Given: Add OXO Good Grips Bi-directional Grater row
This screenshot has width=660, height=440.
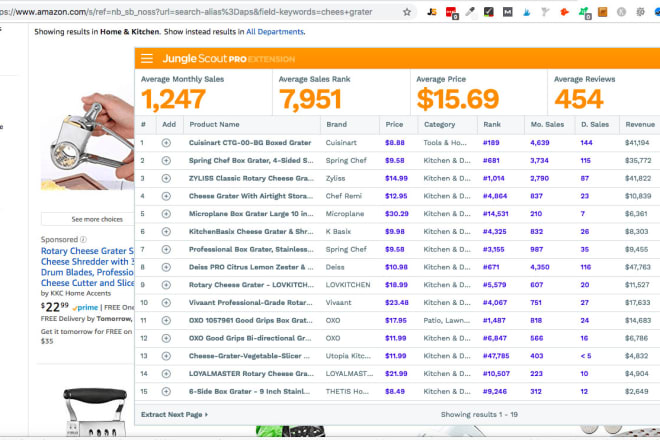Looking at the screenshot, I should 166,338.
